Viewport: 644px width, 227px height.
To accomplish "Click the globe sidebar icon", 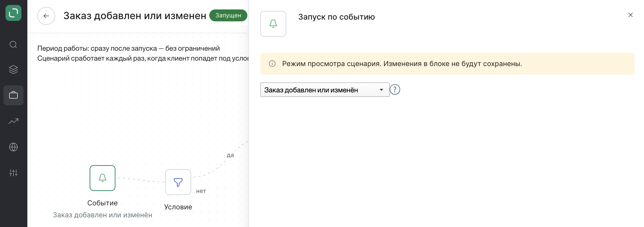I will tap(13, 147).
